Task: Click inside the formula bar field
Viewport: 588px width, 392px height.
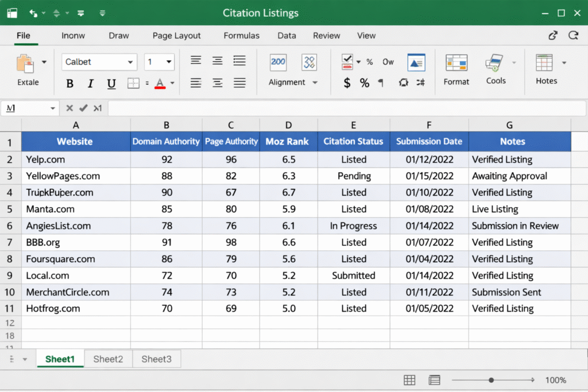Action: [345, 108]
